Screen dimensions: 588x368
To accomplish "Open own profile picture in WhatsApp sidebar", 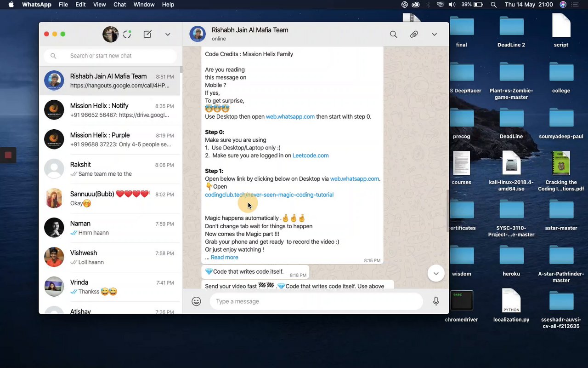I will click(110, 34).
